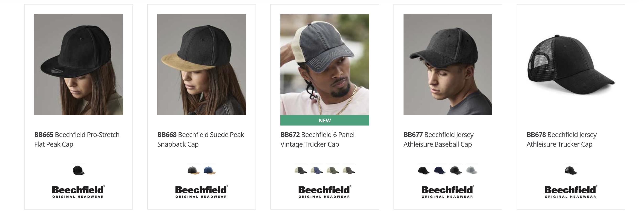Select the dark grey BB677 cap swatch
644x223 pixels.
[x=456, y=170]
